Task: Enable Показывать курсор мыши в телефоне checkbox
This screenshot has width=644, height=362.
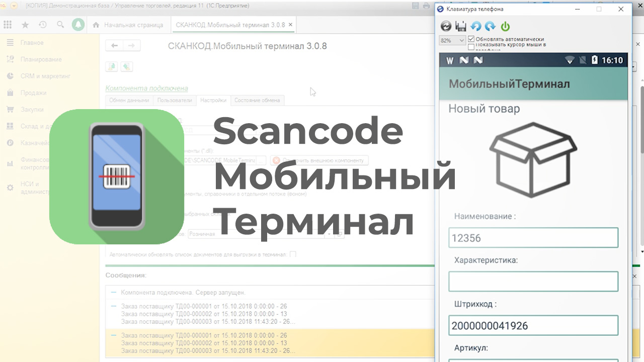Action: (471, 47)
